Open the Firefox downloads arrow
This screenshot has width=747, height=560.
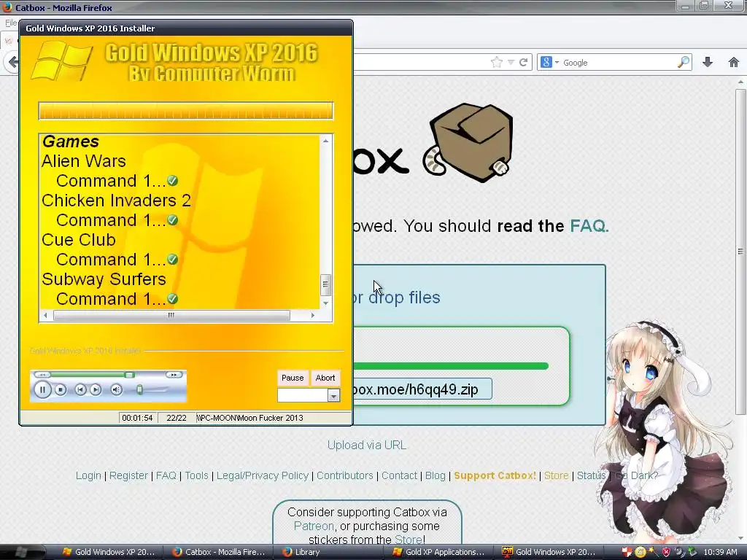pyautogui.click(x=708, y=63)
